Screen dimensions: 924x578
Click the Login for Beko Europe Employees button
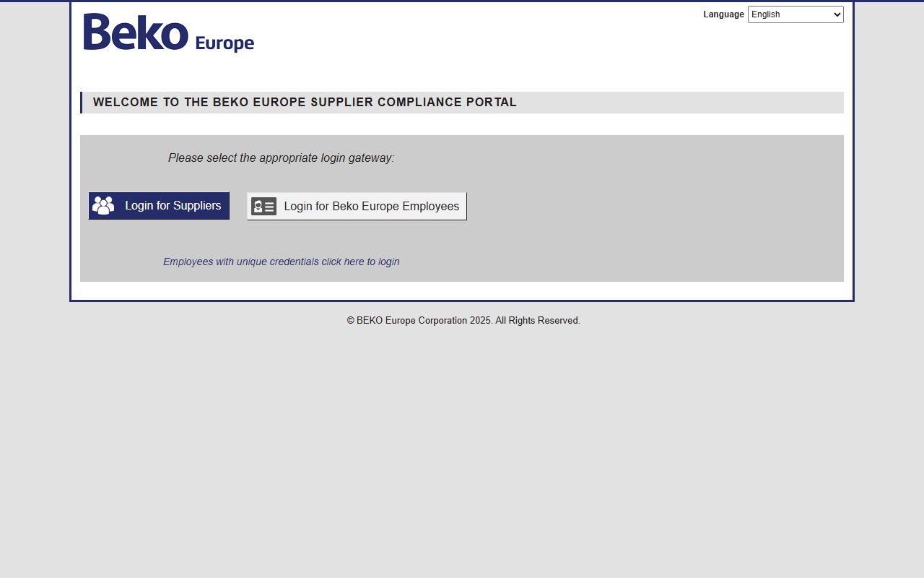click(x=357, y=206)
